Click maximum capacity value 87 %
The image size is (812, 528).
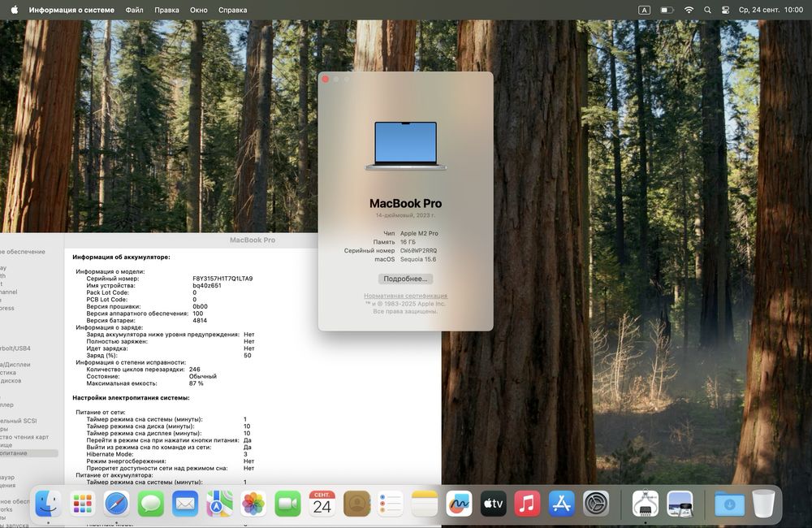pos(197,383)
